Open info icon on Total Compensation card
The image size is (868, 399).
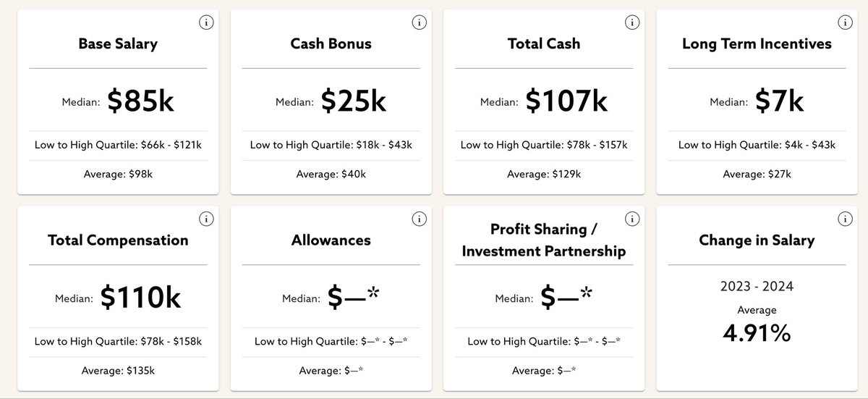(x=206, y=219)
